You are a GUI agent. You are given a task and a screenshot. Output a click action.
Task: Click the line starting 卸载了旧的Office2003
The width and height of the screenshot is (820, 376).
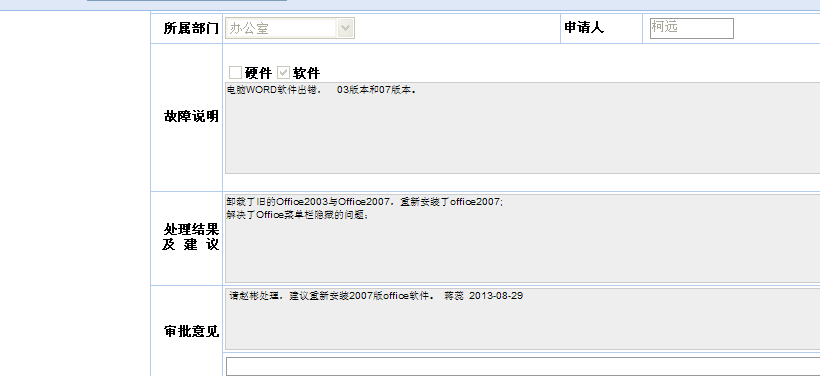click(365, 202)
